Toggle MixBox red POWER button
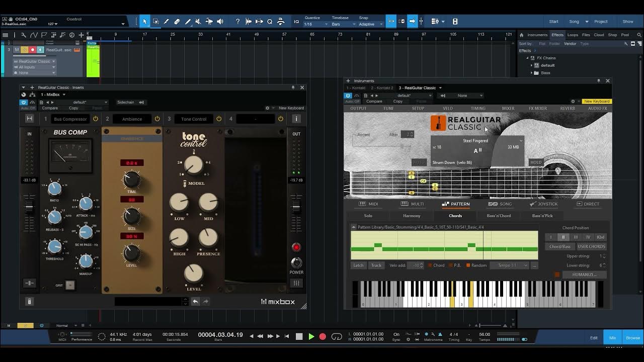The image size is (644, 362). point(296,247)
